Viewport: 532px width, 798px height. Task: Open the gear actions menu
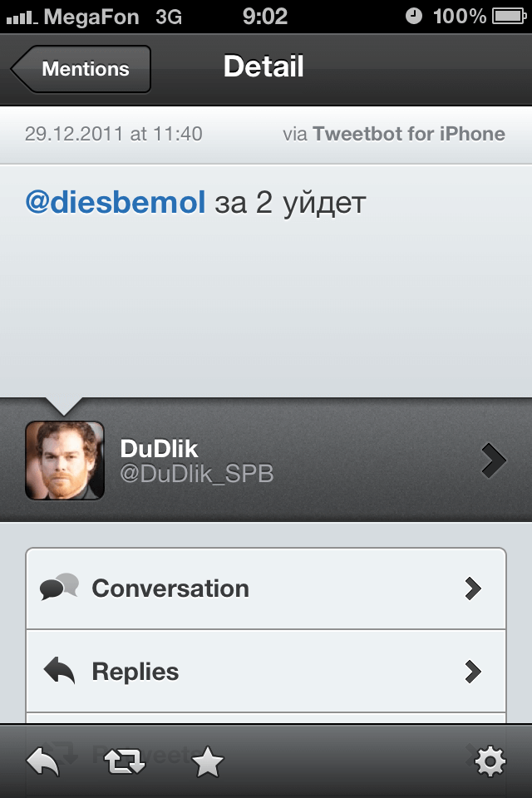pyautogui.click(x=490, y=762)
